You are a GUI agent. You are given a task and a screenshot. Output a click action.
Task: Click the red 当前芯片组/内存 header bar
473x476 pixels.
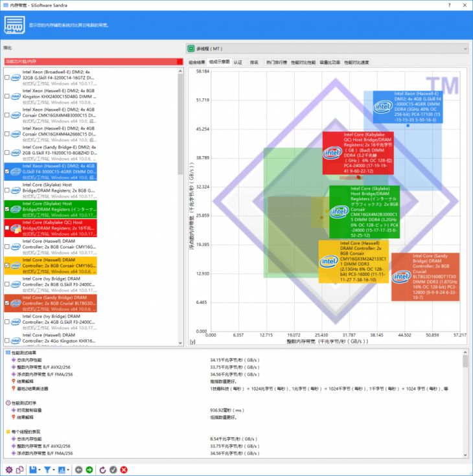93,62
